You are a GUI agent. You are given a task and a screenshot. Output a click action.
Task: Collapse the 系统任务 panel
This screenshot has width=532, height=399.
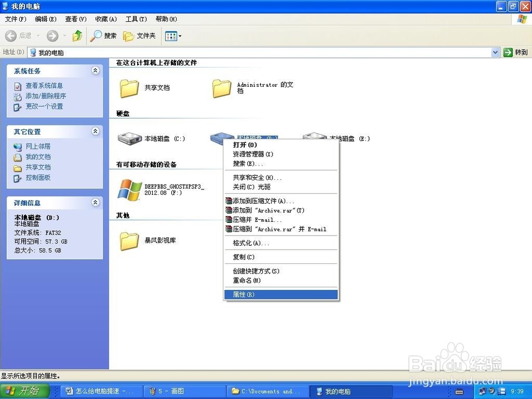(x=95, y=71)
